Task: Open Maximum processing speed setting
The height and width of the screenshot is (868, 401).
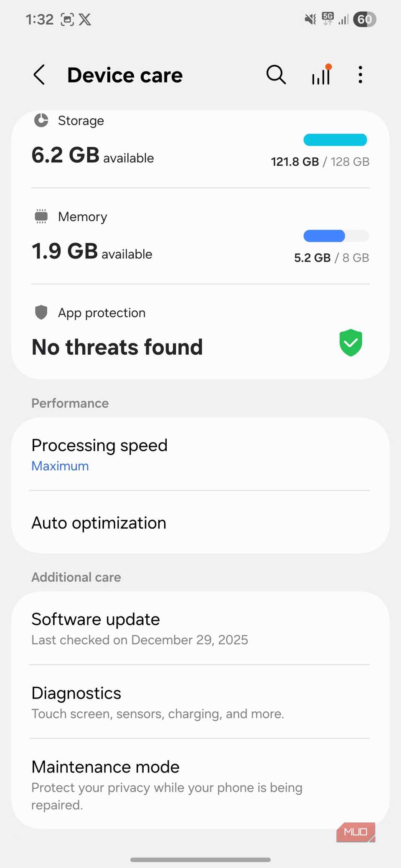Action: [x=60, y=465]
